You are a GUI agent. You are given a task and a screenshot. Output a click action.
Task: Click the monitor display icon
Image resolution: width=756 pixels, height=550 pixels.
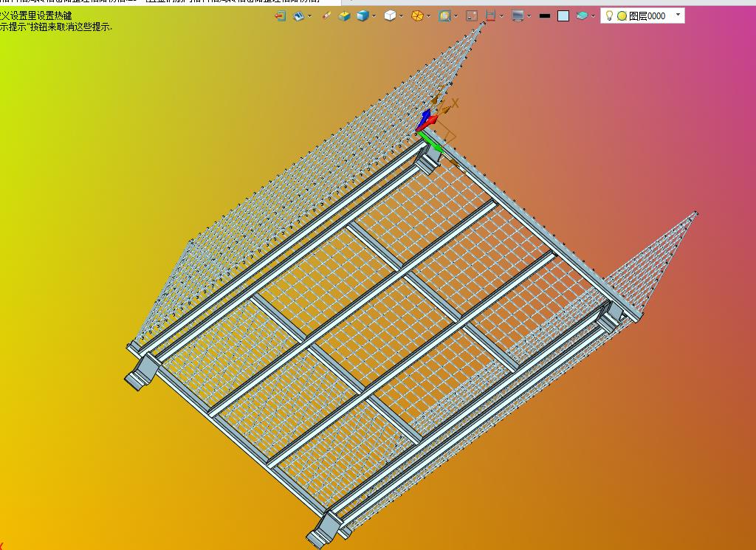click(518, 16)
